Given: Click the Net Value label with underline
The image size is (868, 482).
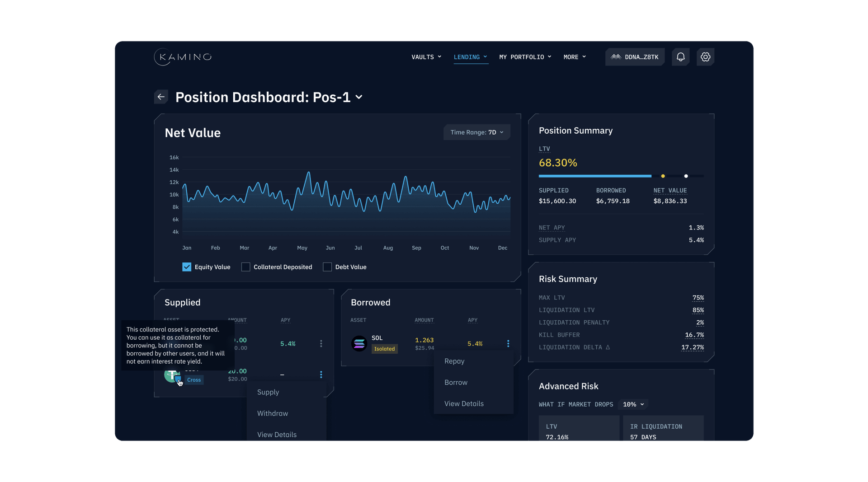Looking at the screenshot, I should point(670,190).
